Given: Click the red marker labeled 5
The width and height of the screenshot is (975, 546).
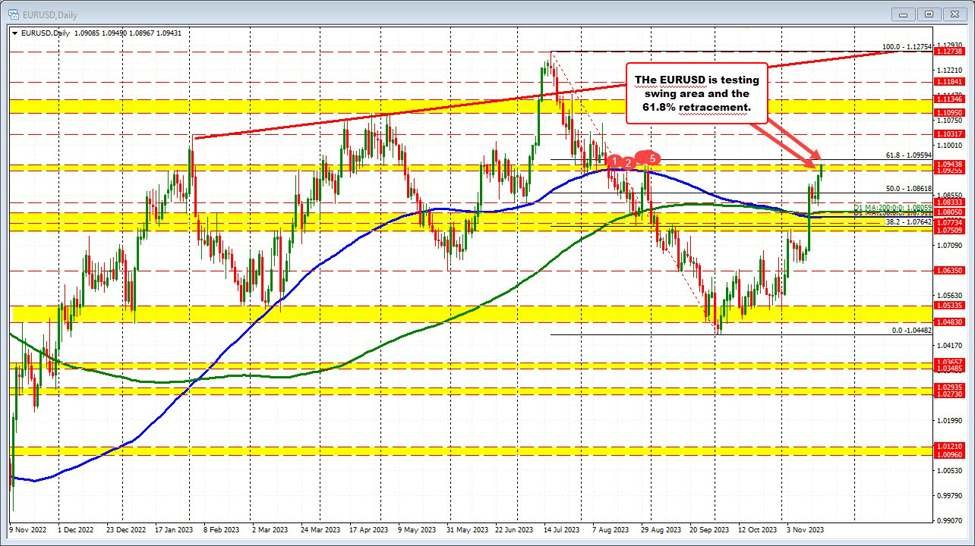Looking at the screenshot, I should 653,158.
